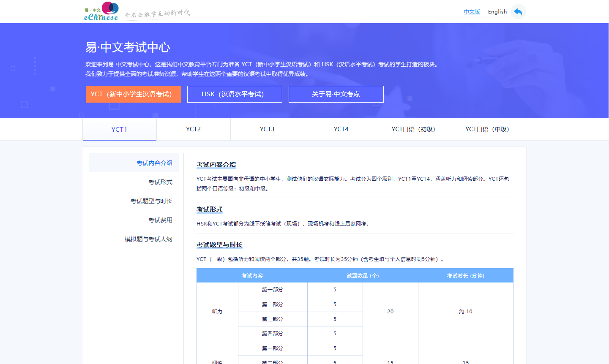Click the 开启云教学互动新时代 slogan text
609x364 pixels.
point(157,14)
